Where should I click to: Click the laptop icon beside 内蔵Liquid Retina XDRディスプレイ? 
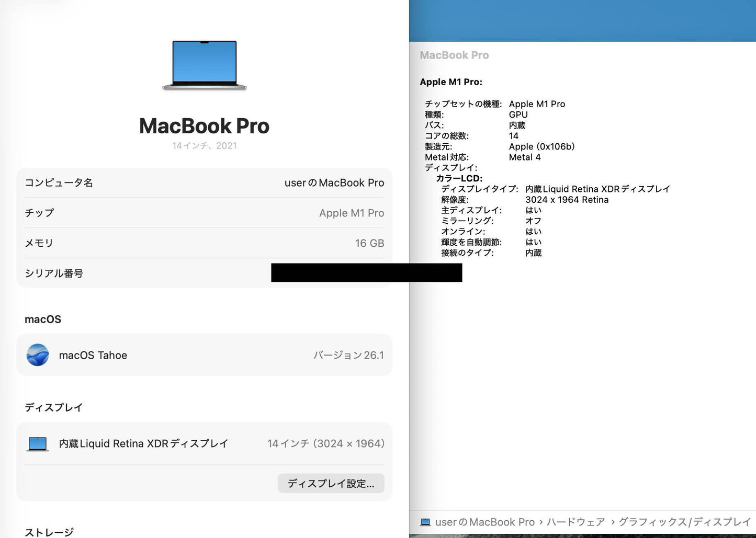tap(37, 443)
